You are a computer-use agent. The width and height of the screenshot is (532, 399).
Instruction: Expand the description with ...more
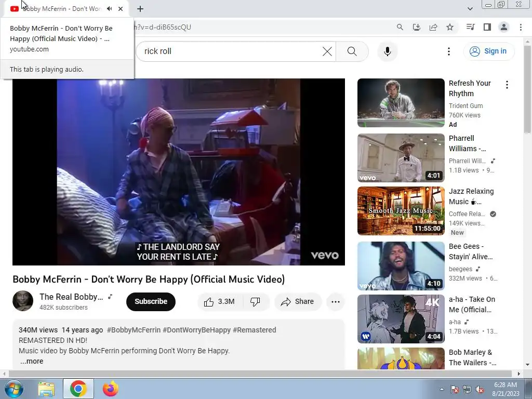[32, 361]
